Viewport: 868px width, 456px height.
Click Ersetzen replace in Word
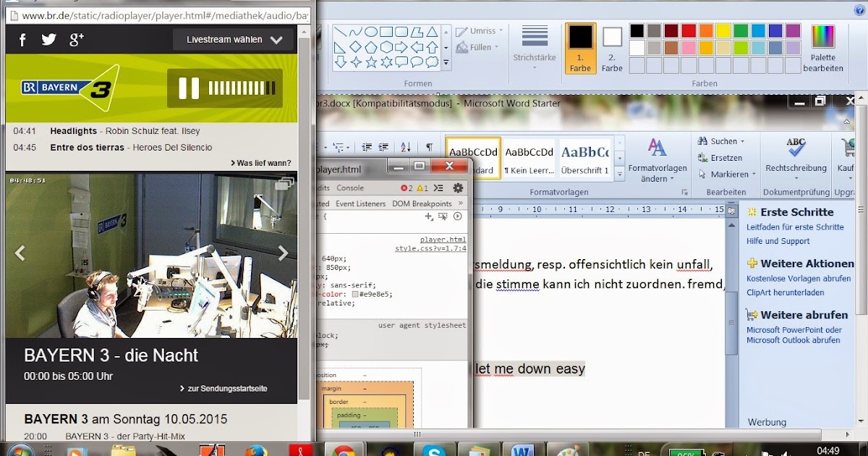tap(720, 158)
